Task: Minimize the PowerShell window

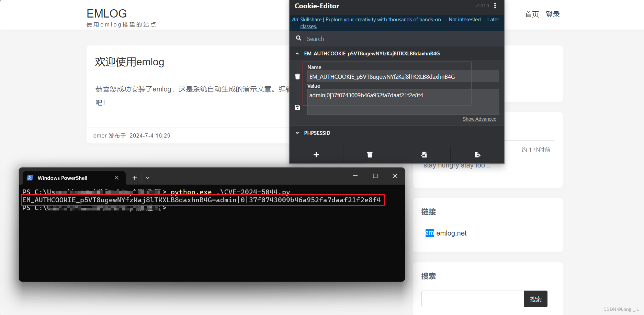Action: (355, 176)
